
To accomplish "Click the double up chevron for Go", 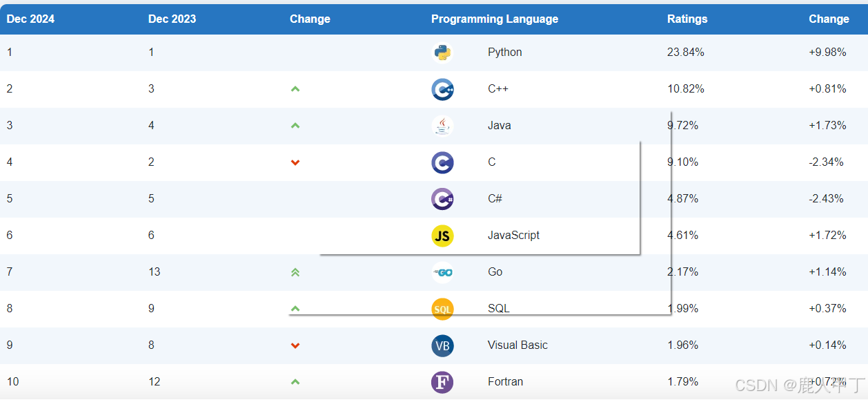I will 295,272.
